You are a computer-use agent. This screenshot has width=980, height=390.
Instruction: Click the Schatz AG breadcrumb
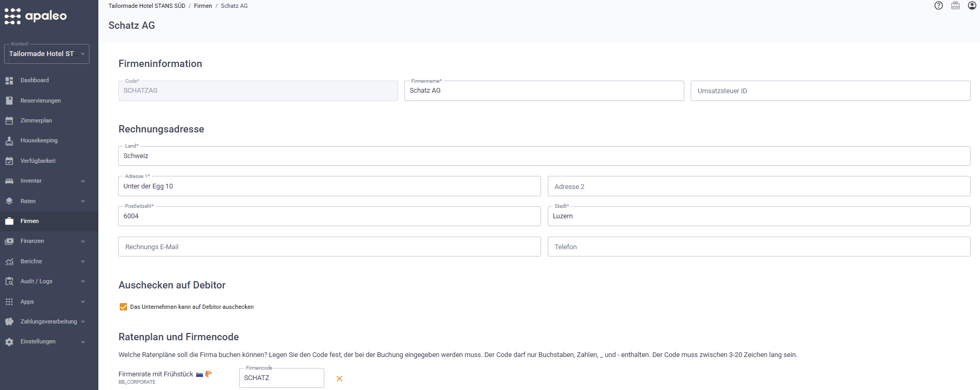tap(234, 6)
